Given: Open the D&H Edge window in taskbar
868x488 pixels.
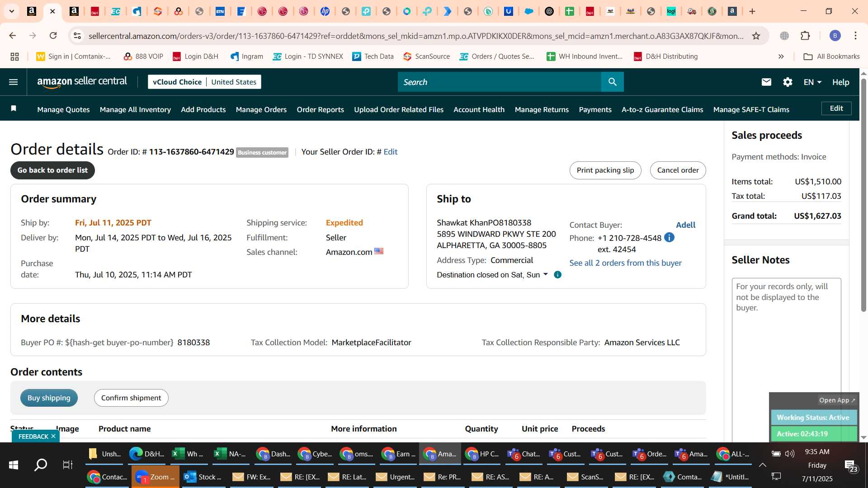Looking at the screenshot, I should pos(146,454).
